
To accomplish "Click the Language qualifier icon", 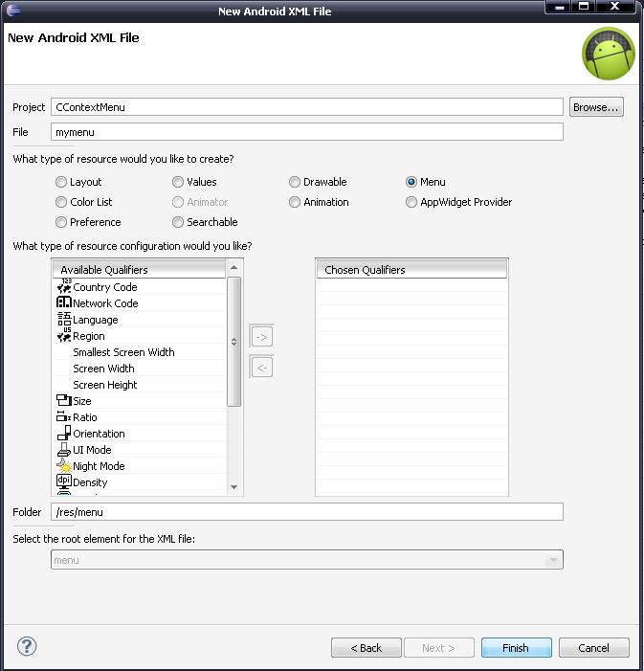I will point(64,319).
